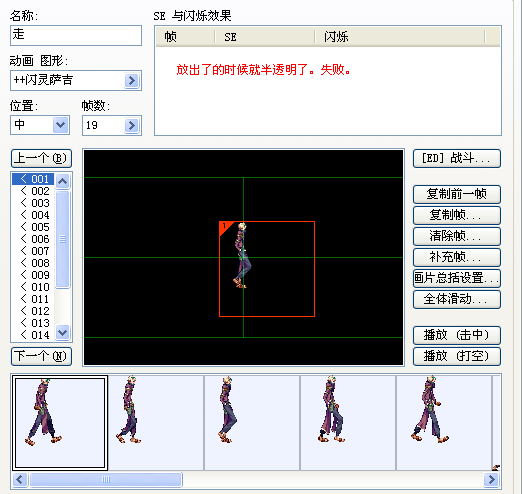Screen dimensions: 522x494
Task: Select the second walking sprite thumbnail
Action: (156, 423)
